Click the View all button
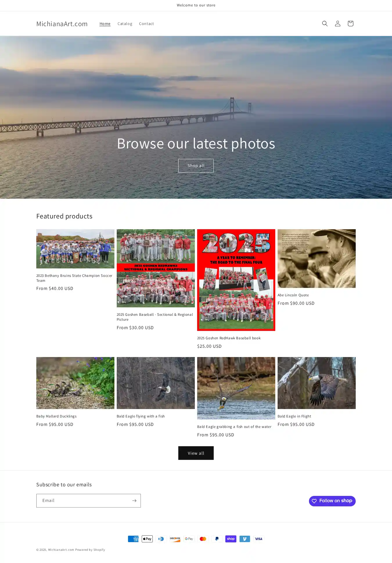 pyautogui.click(x=196, y=453)
